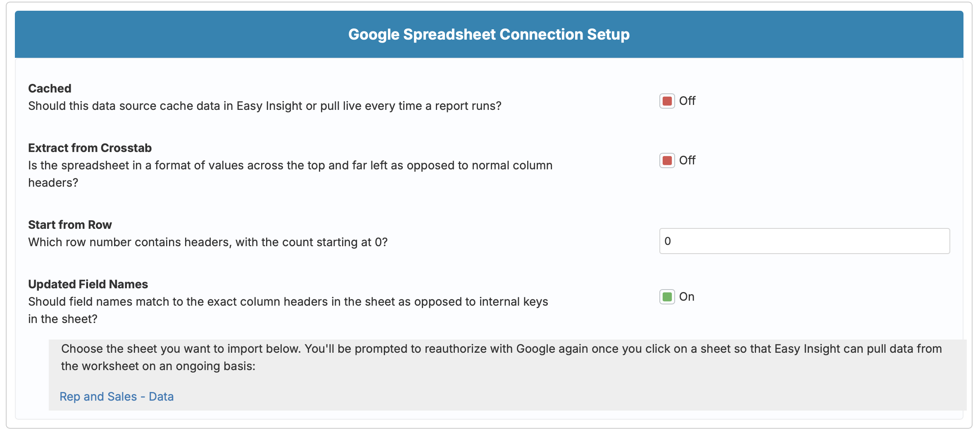Click the Cached section label

click(50, 88)
